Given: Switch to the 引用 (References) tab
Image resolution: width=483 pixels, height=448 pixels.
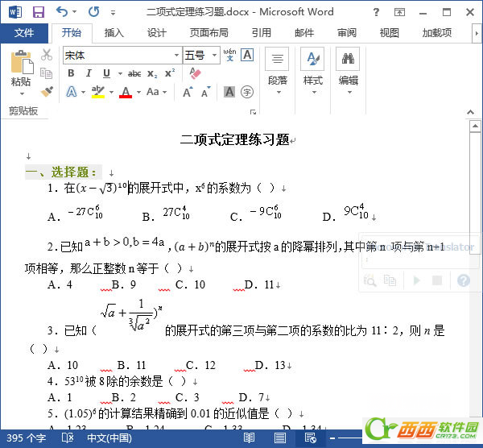Looking at the screenshot, I should [x=261, y=33].
